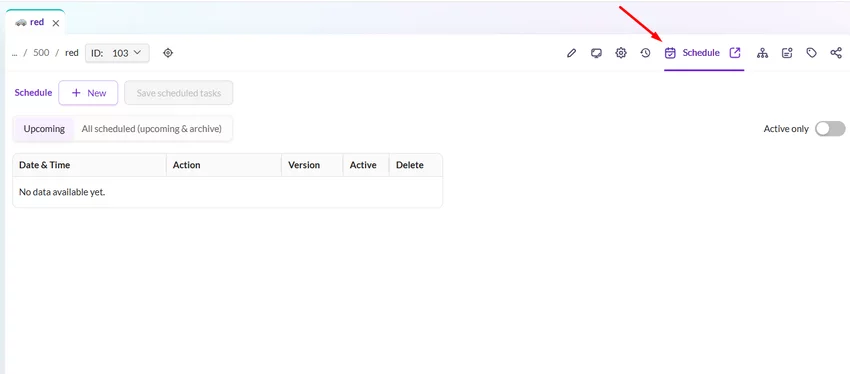Click the car icon on red tab
The height and width of the screenshot is (374, 850).
[x=21, y=23]
